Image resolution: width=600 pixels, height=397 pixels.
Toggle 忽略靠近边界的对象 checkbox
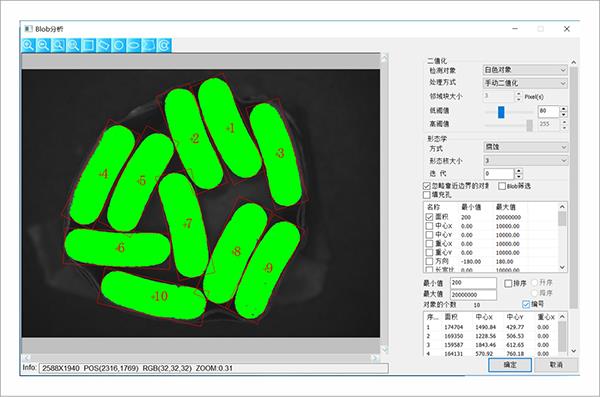pos(427,186)
